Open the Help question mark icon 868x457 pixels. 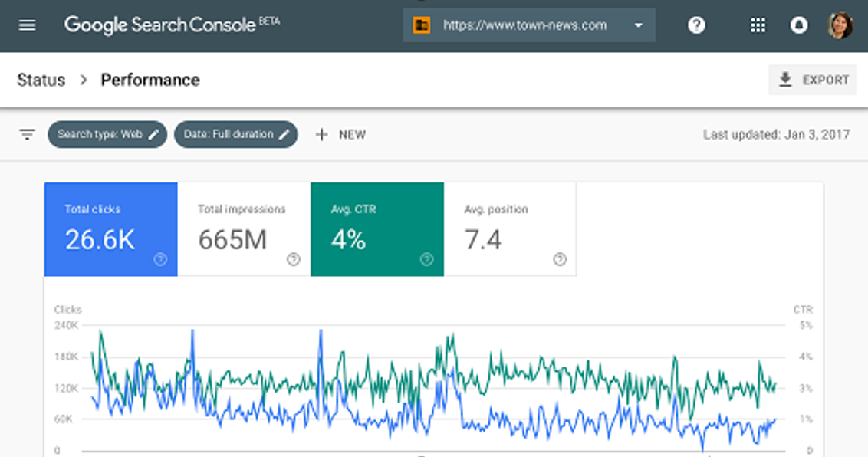696,25
